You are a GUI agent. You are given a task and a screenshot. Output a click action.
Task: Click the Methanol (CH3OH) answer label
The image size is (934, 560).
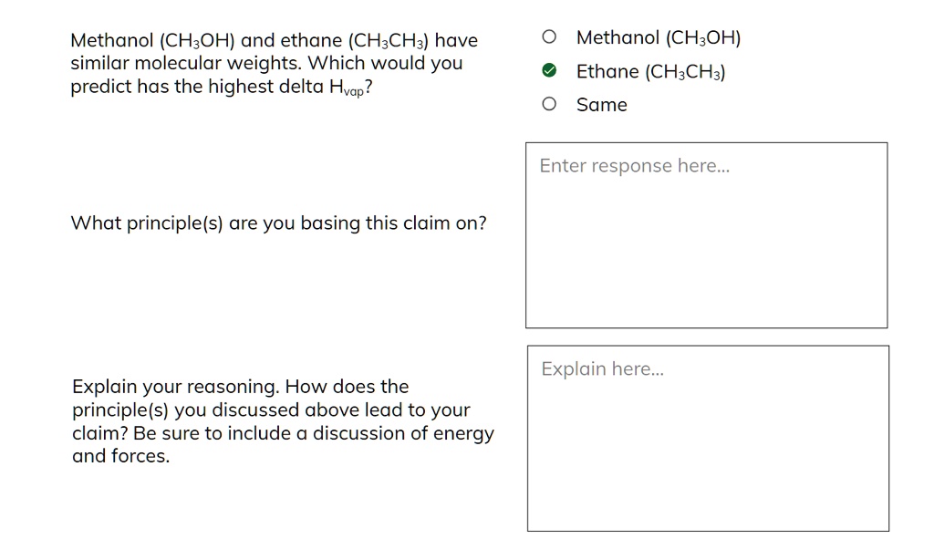[658, 37]
